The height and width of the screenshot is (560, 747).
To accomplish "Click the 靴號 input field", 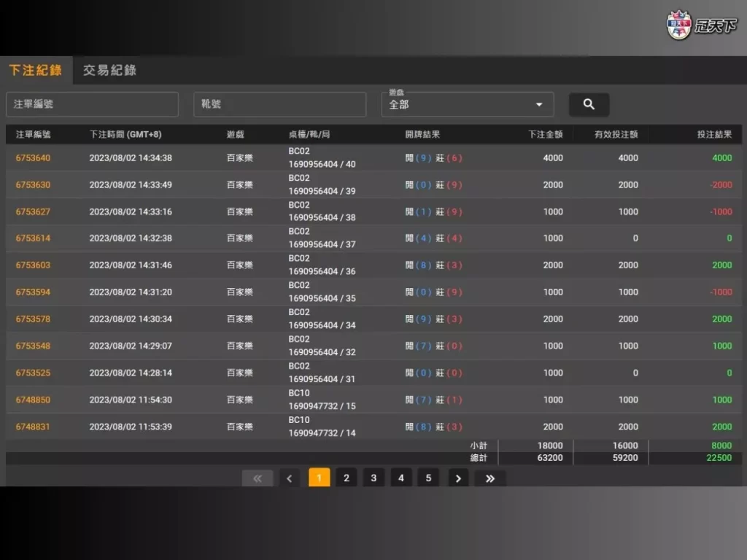I will [279, 104].
